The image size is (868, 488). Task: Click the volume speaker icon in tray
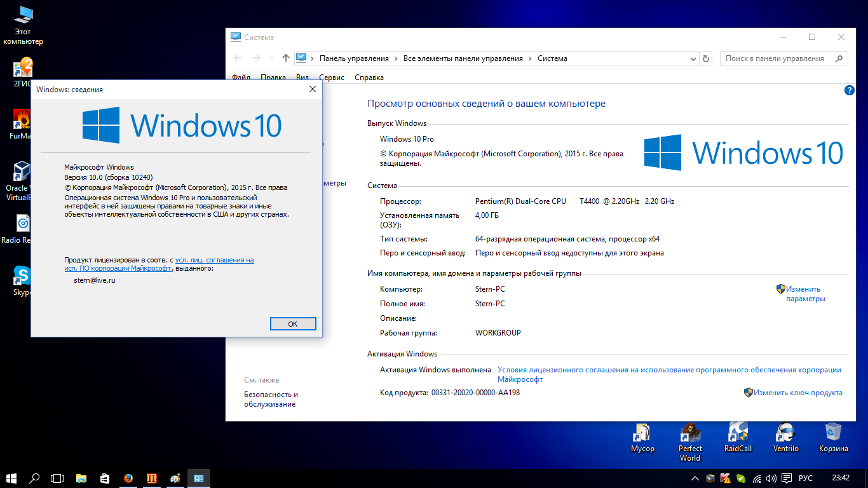771,478
